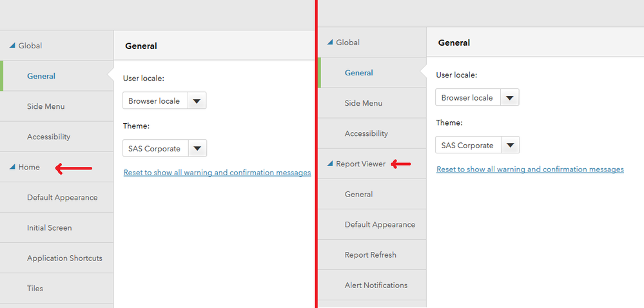
Task: Open Default Appearance under Report Viewer
Action: (x=380, y=225)
